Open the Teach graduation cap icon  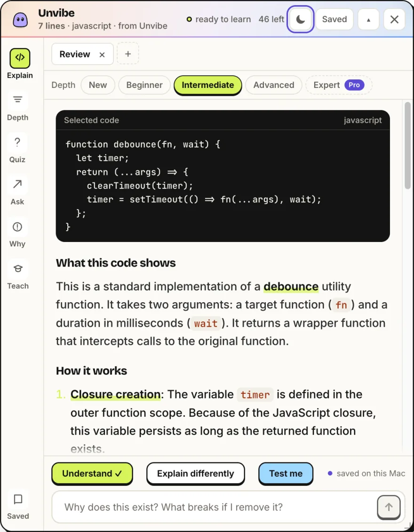pos(18,269)
